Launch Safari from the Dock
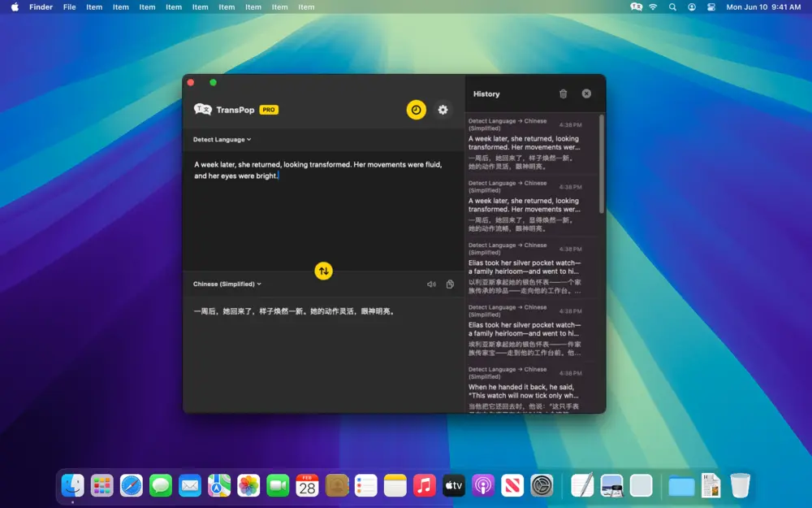 click(132, 485)
